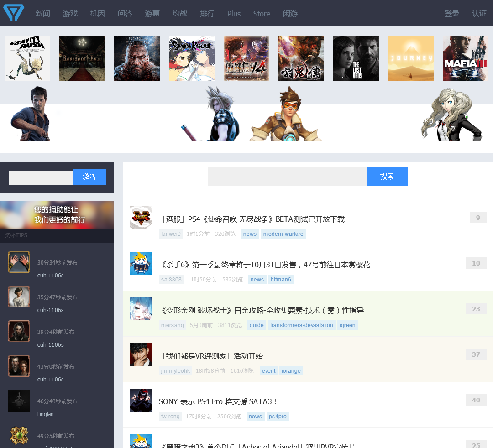Click the modern-warfare tag
The height and width of the screenshot is (448, 493).
283,234
